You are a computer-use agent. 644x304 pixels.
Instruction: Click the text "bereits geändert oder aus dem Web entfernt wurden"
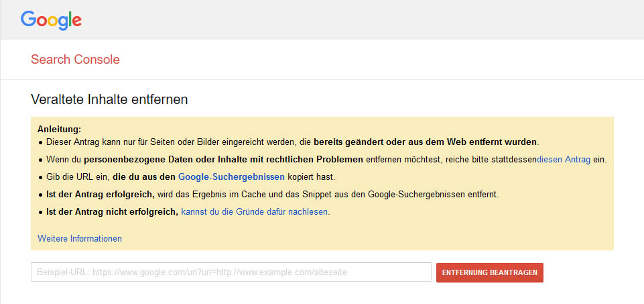(426, 142)
